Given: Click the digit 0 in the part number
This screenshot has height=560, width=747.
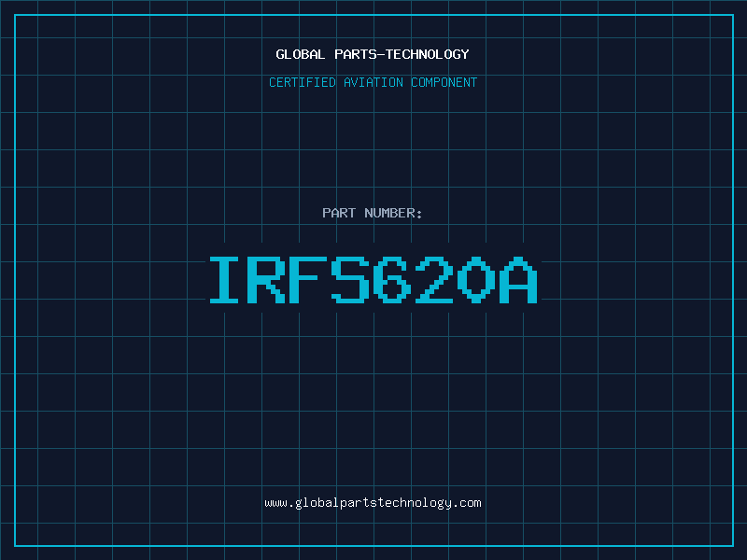Looking at the screenshot, I should [x=477, y=279].
